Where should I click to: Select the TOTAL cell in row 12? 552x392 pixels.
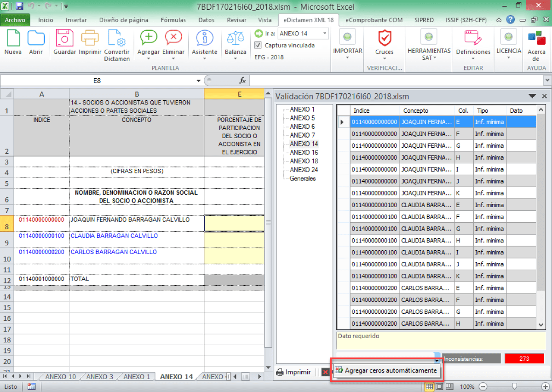(x=137, y=279)
